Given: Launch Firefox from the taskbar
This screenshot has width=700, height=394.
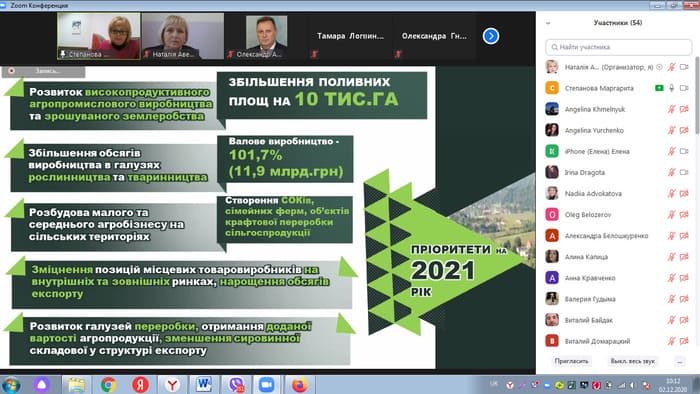Looking at the screenshot, I should (x=300, y=385).
